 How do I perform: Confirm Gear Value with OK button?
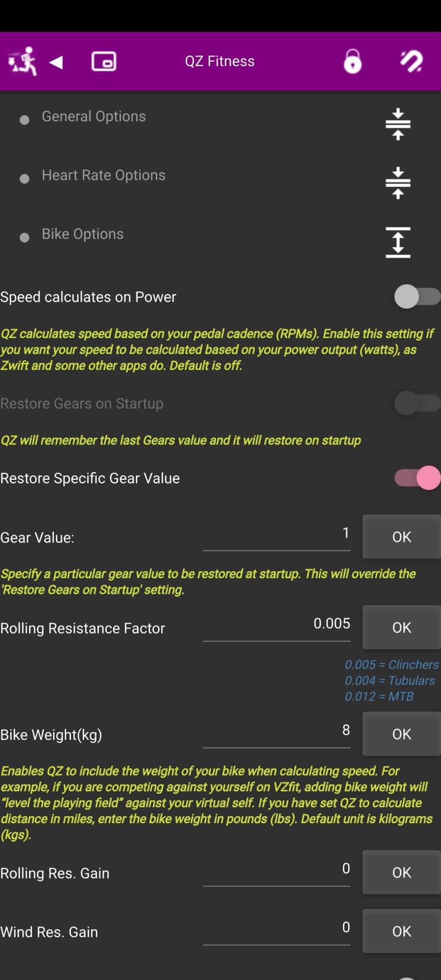coord(401,537)
